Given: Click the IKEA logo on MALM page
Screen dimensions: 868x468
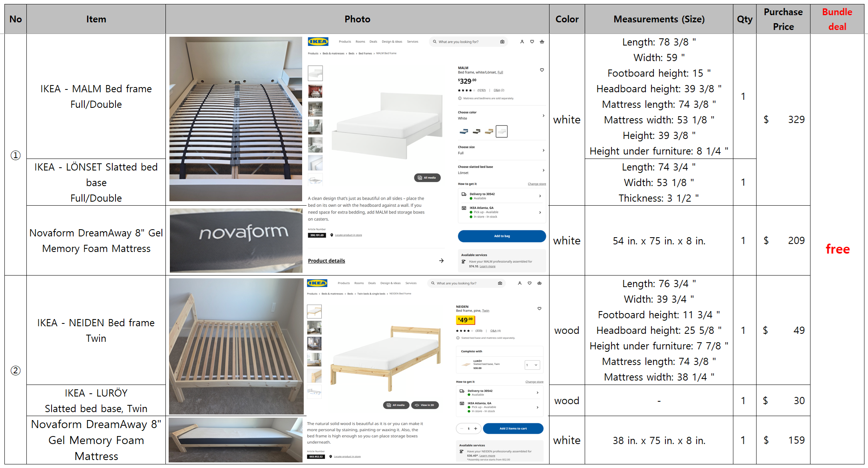Looking at the screenshot, I should [x=318, y=42].
